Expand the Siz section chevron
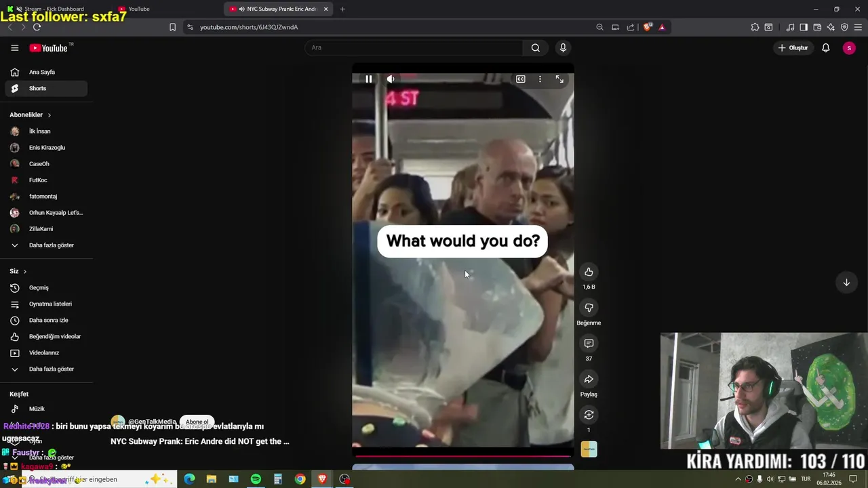This screenshot has width=868, height=488. click(x=25, y=271)
